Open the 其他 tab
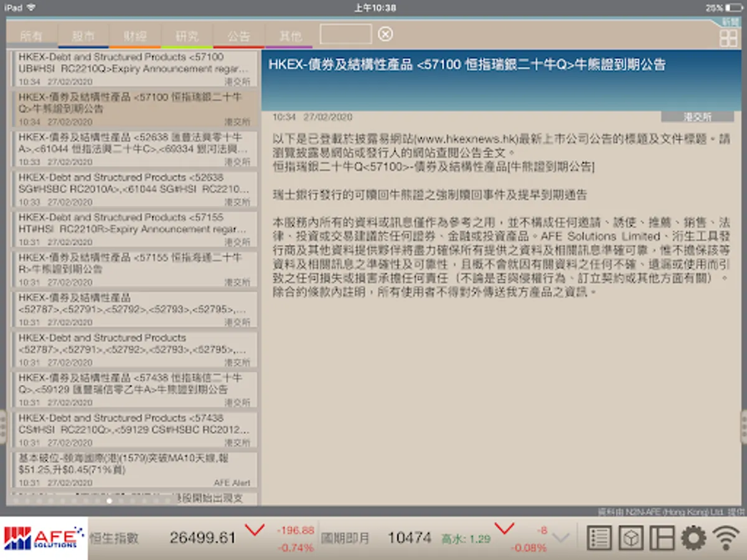747x560 pixels. point(289,36)
